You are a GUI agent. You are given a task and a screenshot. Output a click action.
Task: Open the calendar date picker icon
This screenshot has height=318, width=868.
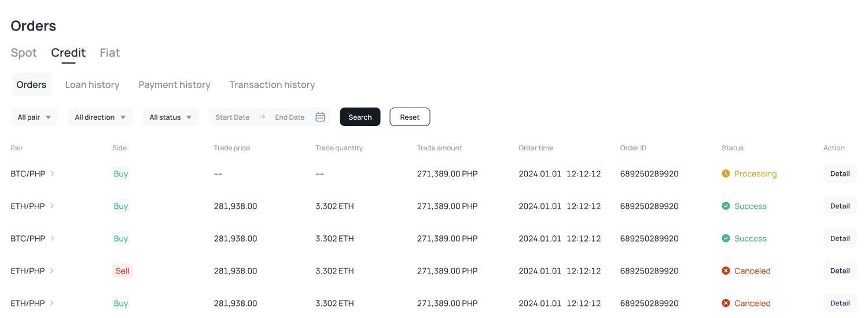point(320,117)
